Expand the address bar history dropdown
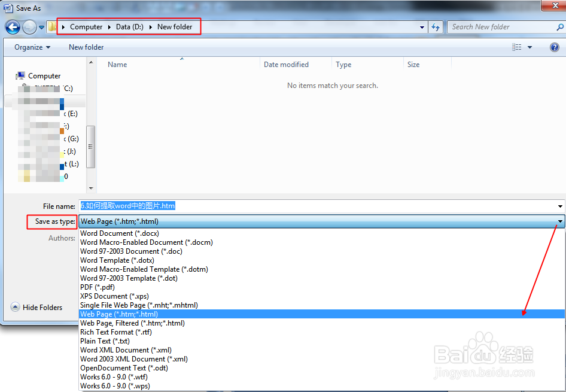566x392 pixels. 422,28
